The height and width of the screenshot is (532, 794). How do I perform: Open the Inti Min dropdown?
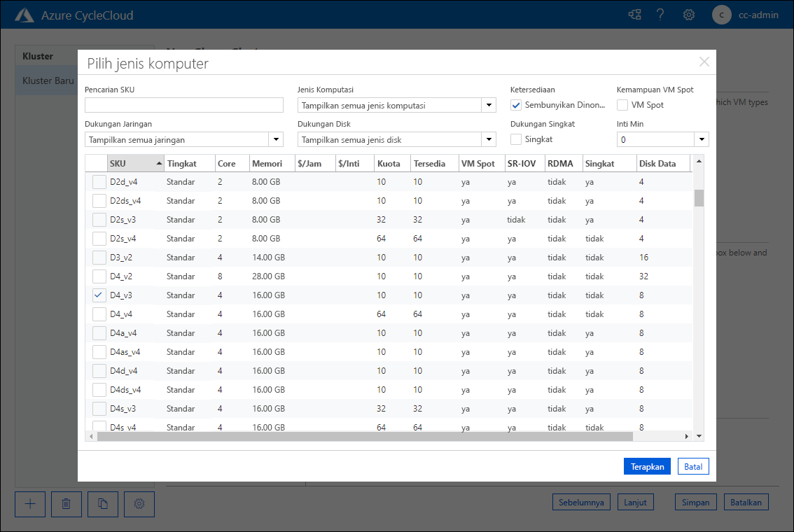point(701,139)
